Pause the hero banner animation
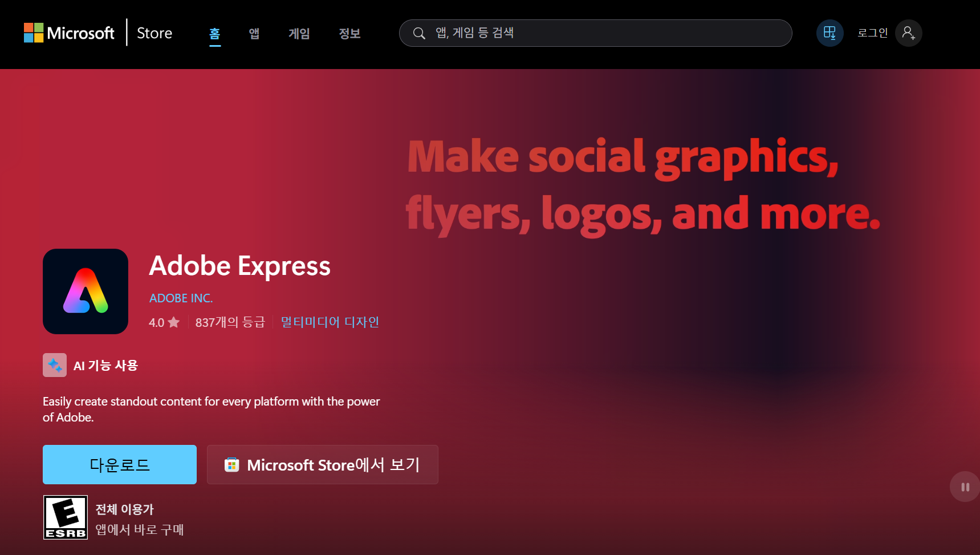This screenshot has width=980, height=555. click(965, 487)
